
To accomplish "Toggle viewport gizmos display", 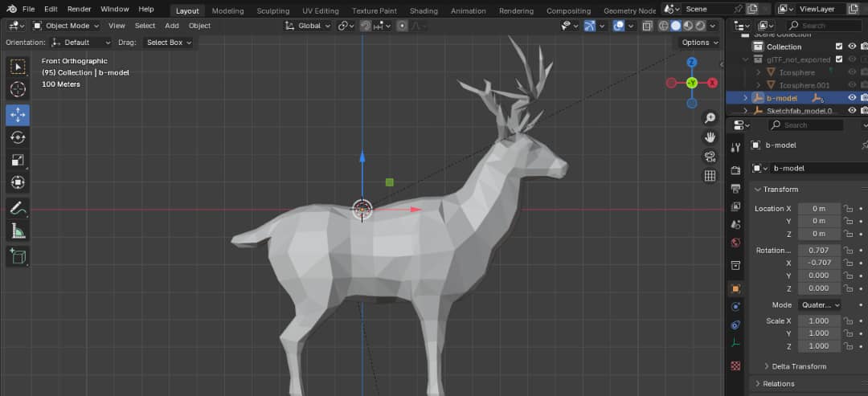I will coord(590,26).
